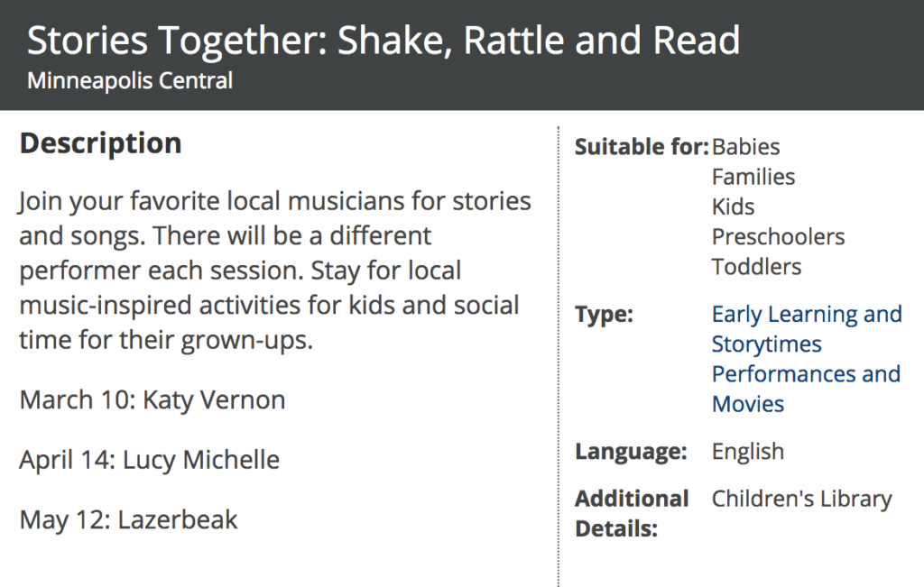Screen dimensions: 924x587
Task: Click the Type label
Action: pos(604,315)
